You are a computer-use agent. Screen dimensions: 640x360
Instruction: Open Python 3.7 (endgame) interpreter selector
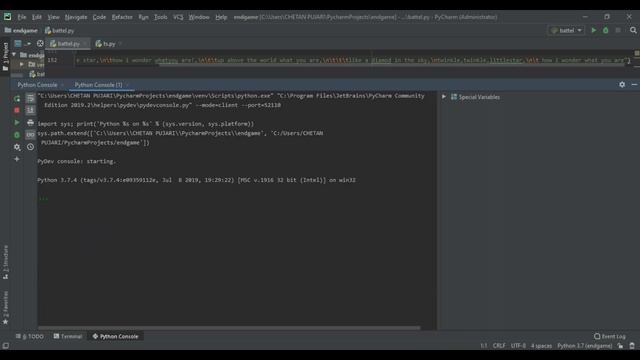coord(584,346)
